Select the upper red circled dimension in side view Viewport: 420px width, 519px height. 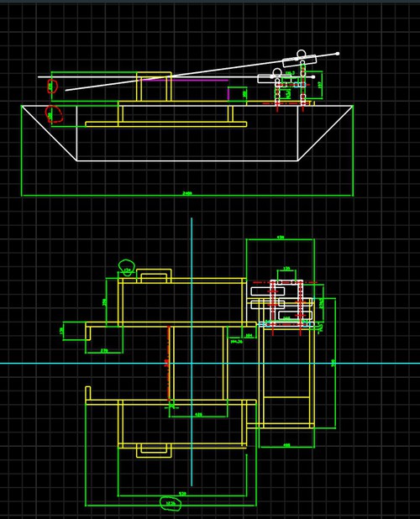click(52, 86)
